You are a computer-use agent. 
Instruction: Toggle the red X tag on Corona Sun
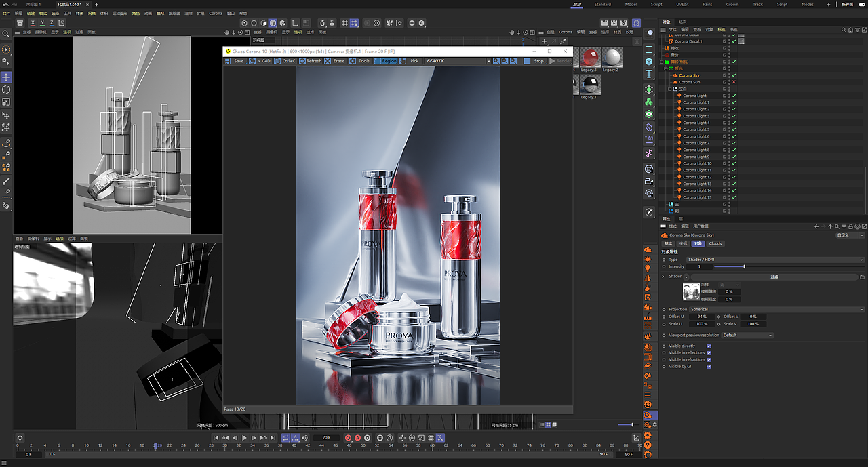coord(734,82)
